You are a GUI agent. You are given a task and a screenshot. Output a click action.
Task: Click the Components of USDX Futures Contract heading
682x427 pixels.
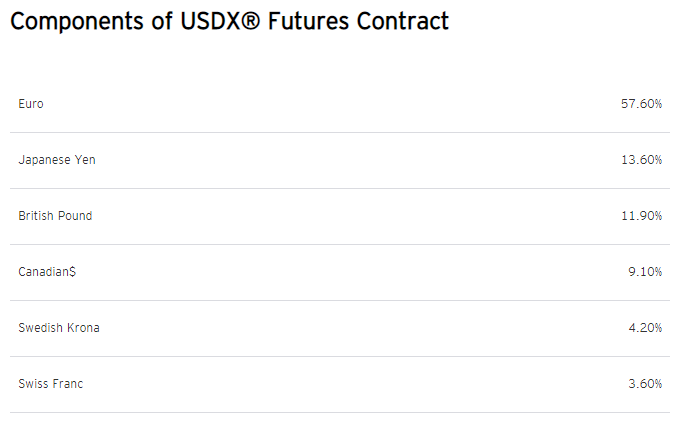[x=229, y=21]
